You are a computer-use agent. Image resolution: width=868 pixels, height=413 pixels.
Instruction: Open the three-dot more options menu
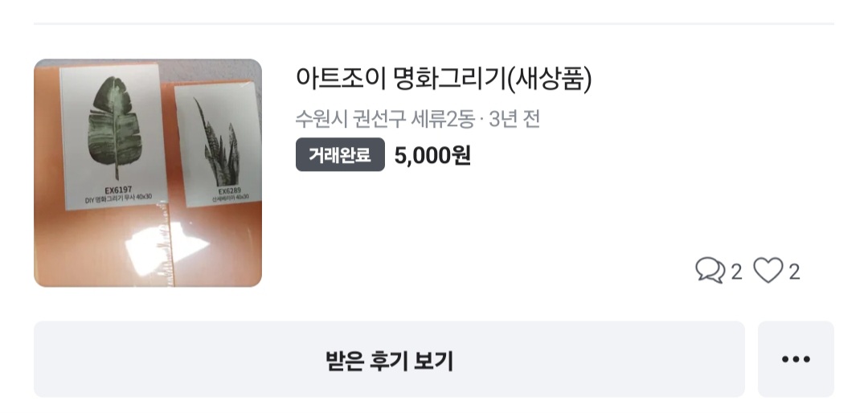pos(796,359)
